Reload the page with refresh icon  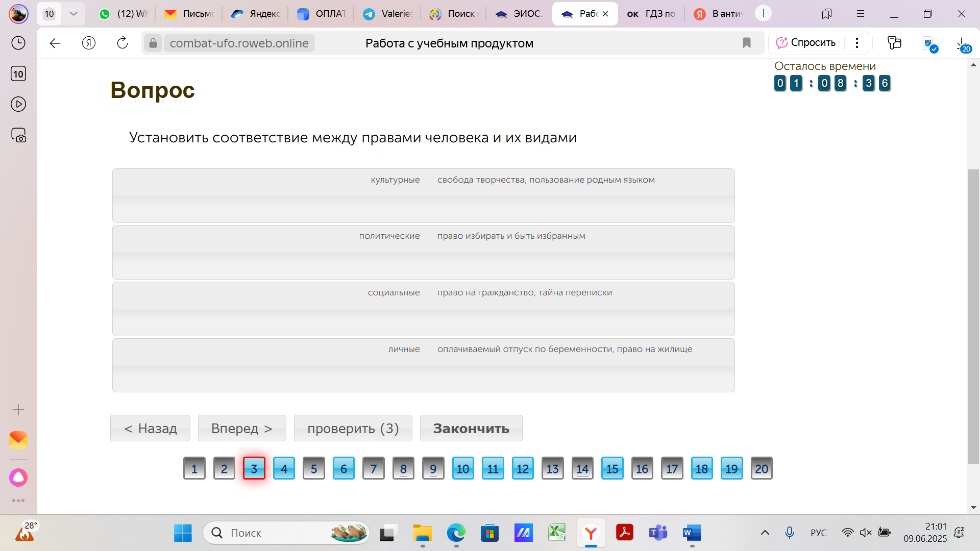(x=122, y=43)
